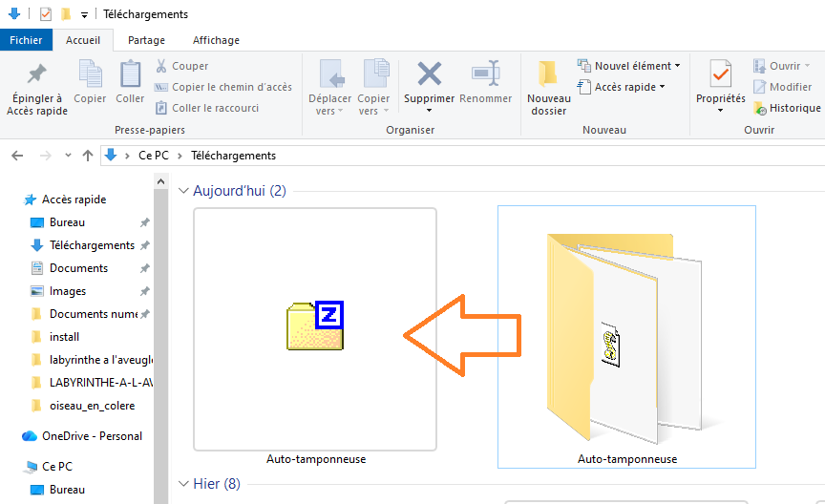The image size is (825, 504).
Task: Click the Renommer icon
Action: pos(485,74)
